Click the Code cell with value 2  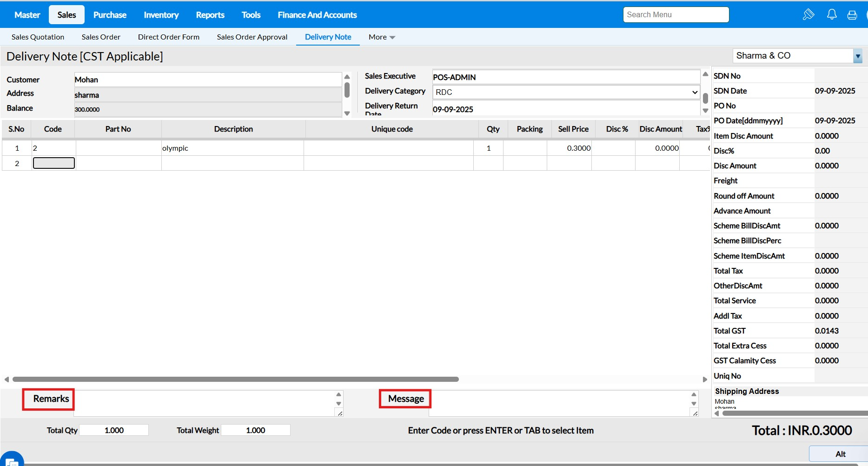54,148
